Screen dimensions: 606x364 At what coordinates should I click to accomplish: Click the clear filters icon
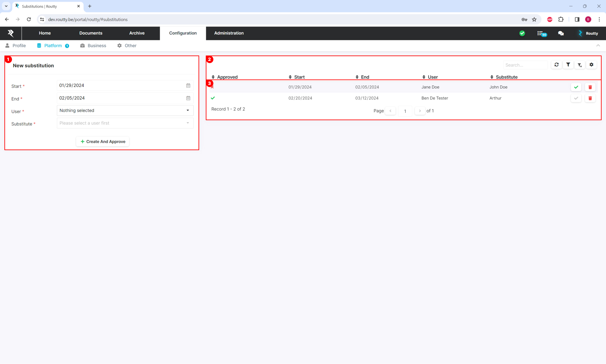coord(580,65)
